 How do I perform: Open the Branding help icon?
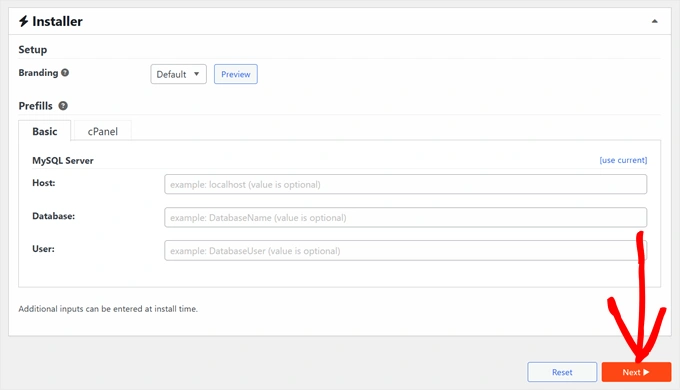point(65,72)
